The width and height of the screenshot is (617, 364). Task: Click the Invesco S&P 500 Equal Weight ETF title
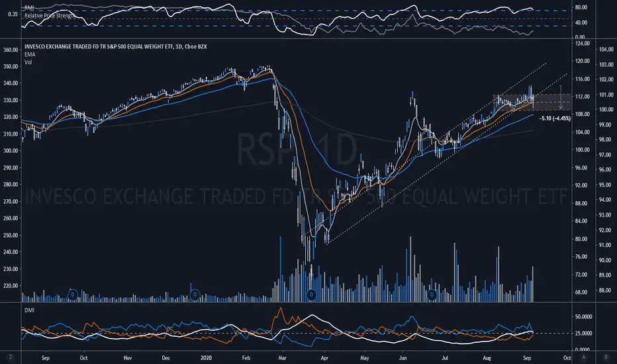[115, 46]
